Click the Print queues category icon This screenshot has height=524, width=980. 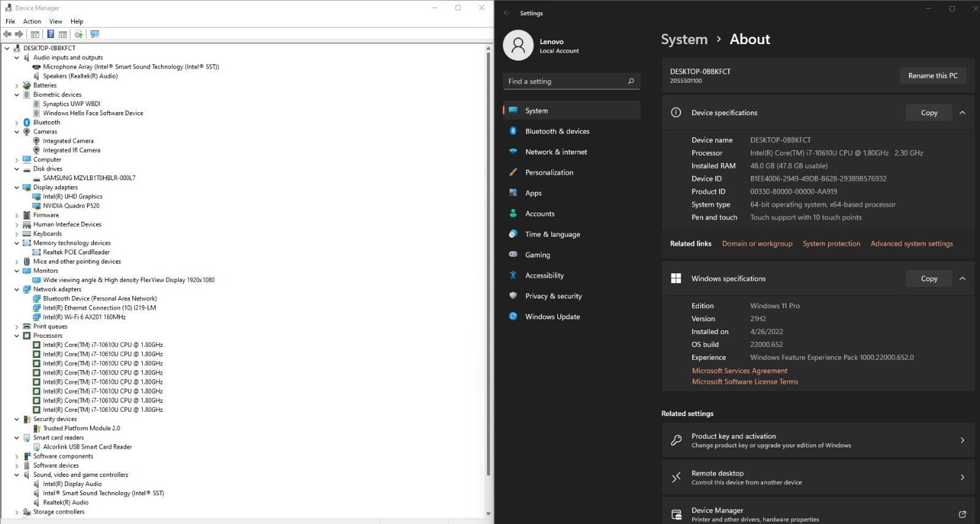27,327
